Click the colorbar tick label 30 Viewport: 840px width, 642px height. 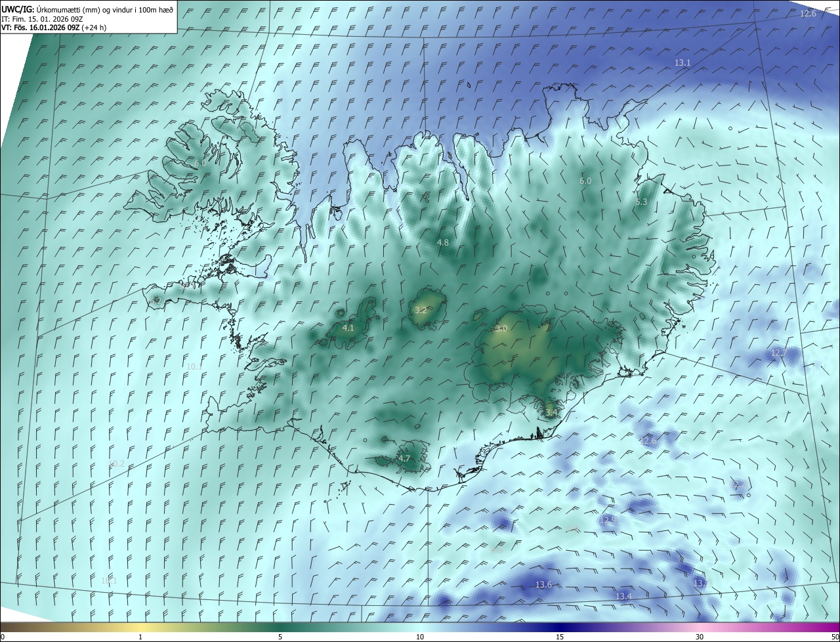tap(700, 637)
